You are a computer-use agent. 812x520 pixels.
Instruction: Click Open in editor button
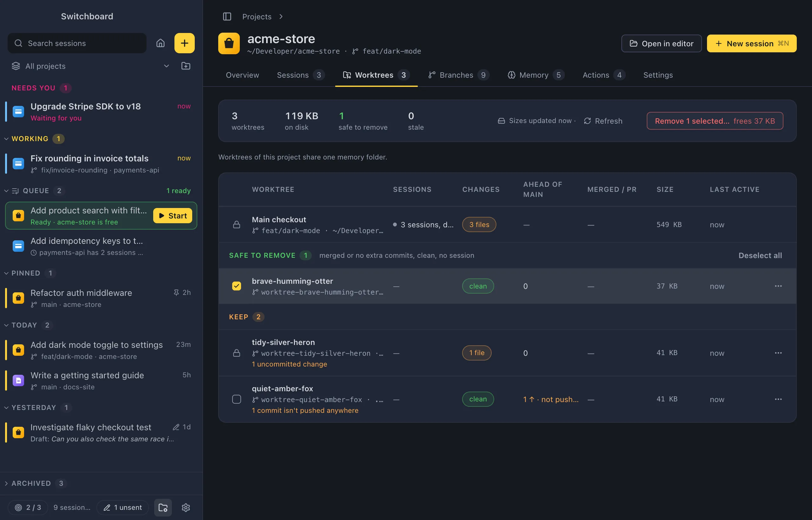click(x=661, y=43)
